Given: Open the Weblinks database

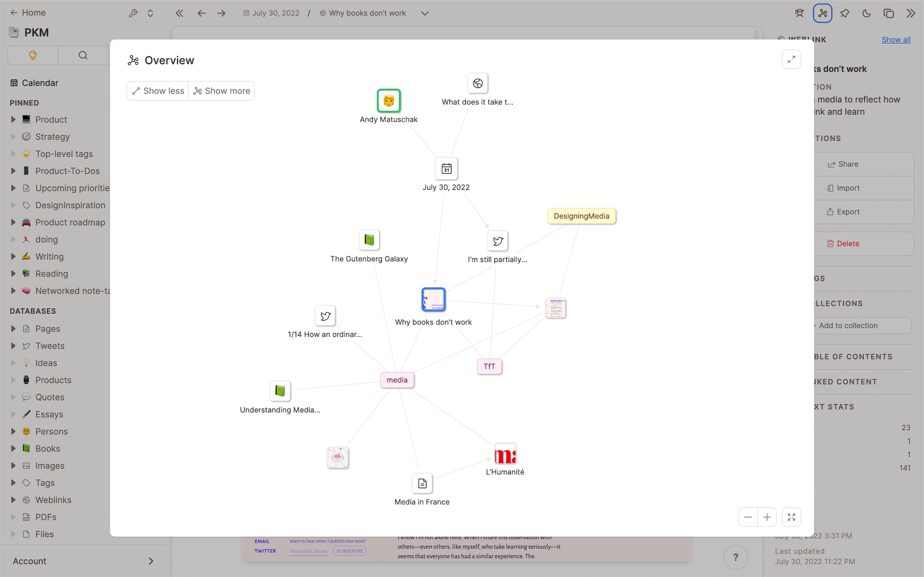Looking at the screenshot, I should point(53,500).
